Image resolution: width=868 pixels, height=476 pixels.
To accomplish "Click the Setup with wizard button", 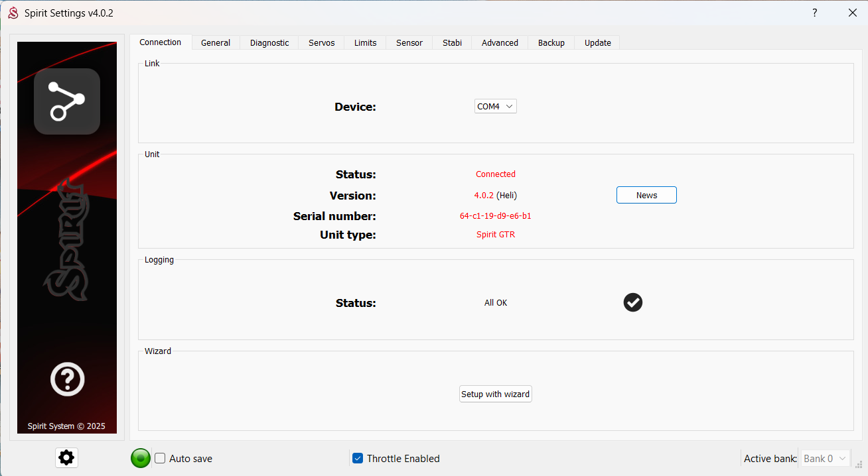I will pyautogui.click(x=495, y=394).
